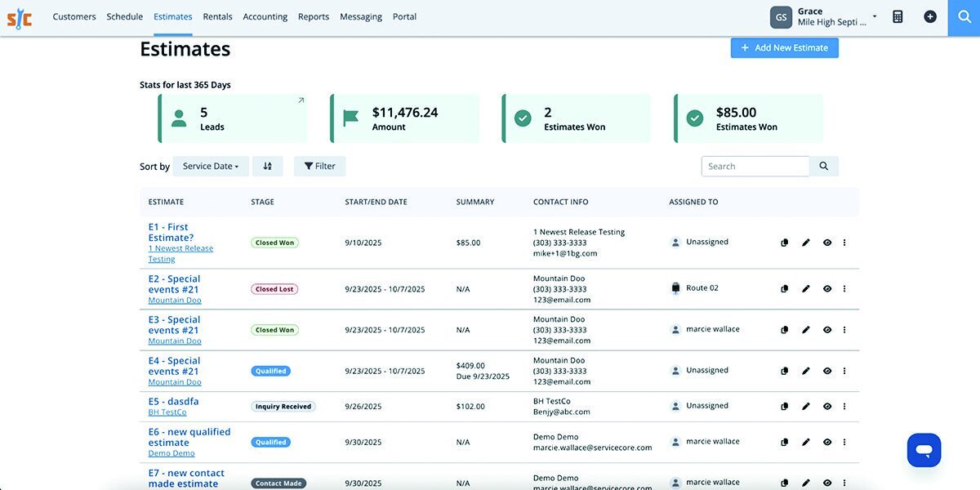Screen dimensions: 980x490
Task: Click the plus circle quick-add icon
Action: 930,16
